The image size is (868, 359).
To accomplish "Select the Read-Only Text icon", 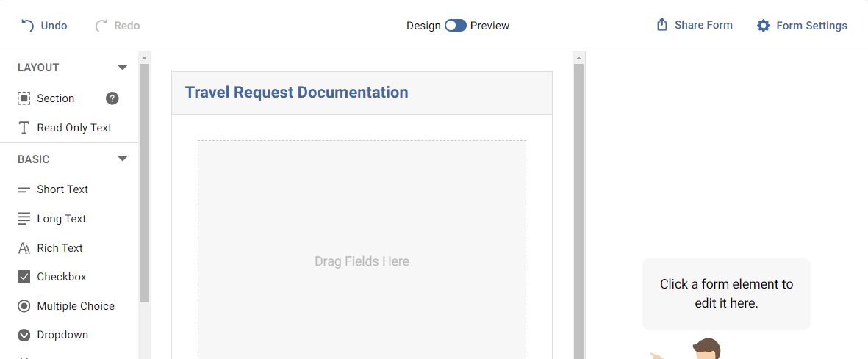I will tap(24, 128).
